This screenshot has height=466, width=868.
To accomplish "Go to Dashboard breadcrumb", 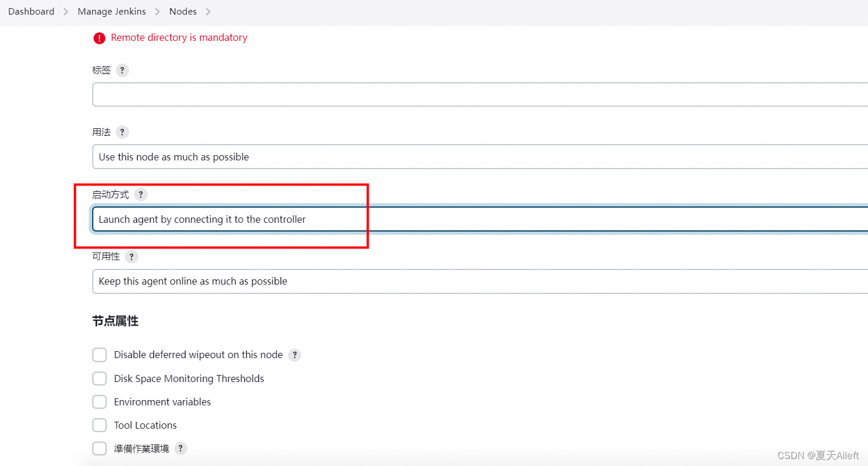I will (32, 12).
